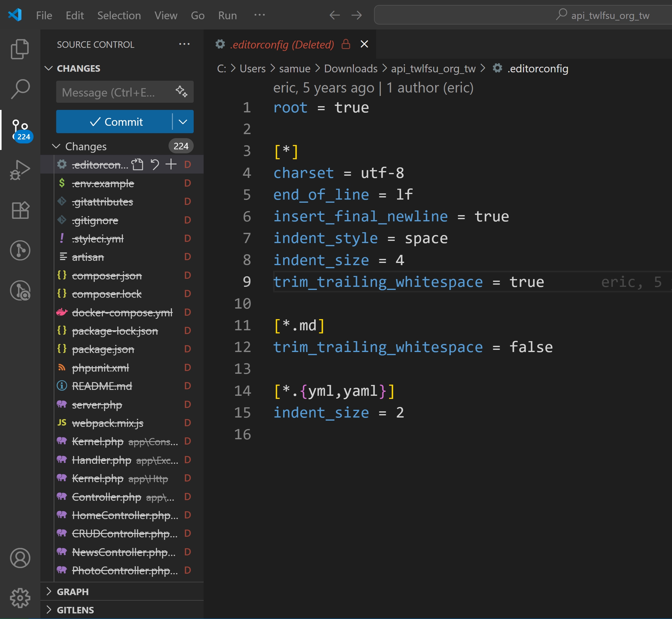Viewport: 672px width, 619px height.
Task: Click the lock icon on editor tab
Action: click(346, 44)
